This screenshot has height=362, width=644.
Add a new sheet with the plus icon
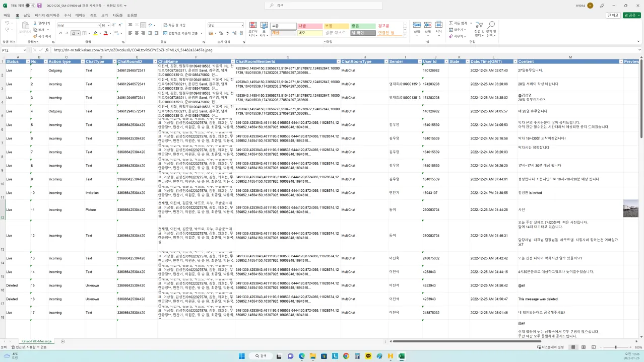point(63,341)
